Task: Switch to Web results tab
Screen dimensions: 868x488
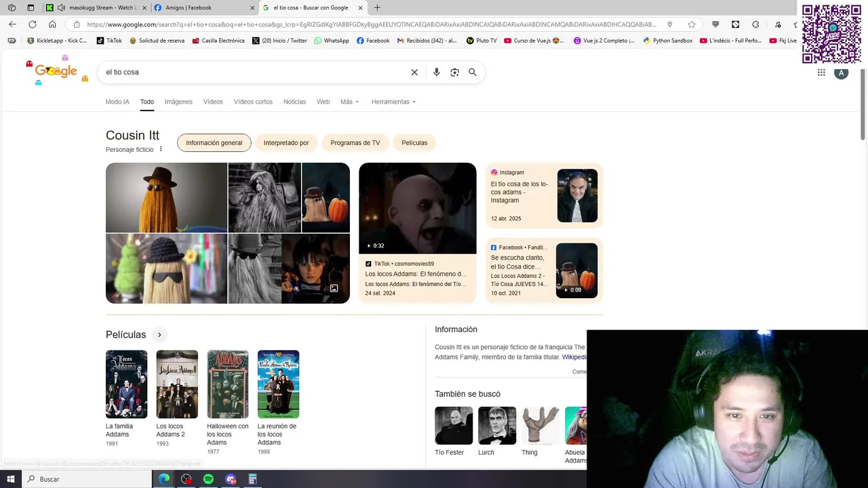Action: coord(323,102)
